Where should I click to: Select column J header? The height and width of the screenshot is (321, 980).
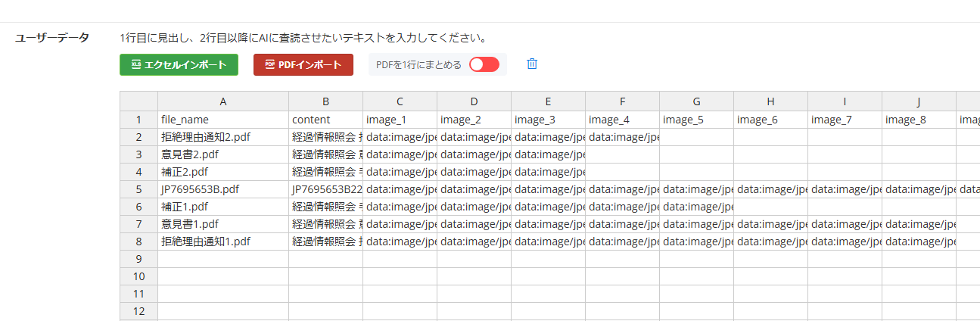[918, 101]
